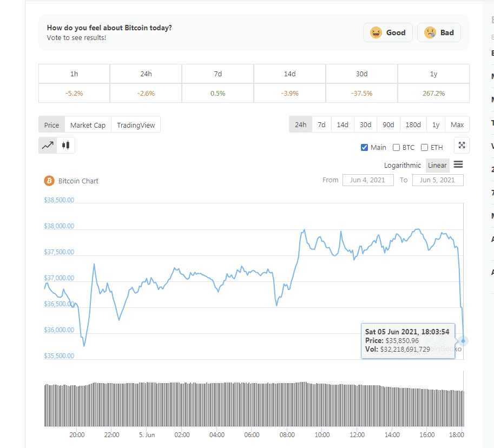This screenshot has height=448, width=494.
Task: Open the To date field
Action: 437,180
